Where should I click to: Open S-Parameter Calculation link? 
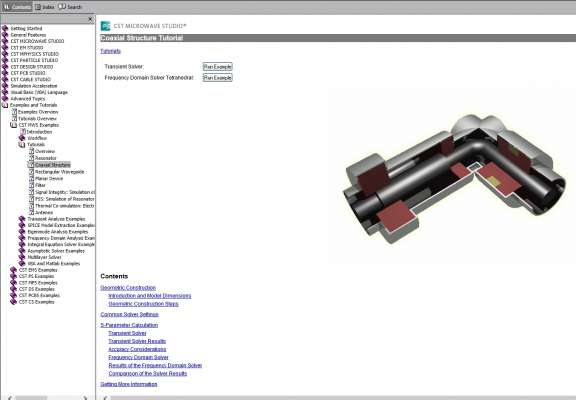point(129,325)
